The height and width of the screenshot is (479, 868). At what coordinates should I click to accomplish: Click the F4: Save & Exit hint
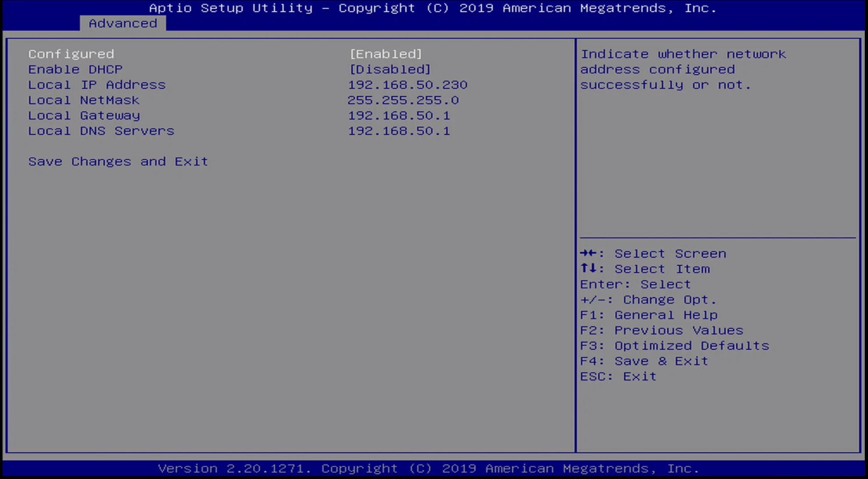click(644, 361)
